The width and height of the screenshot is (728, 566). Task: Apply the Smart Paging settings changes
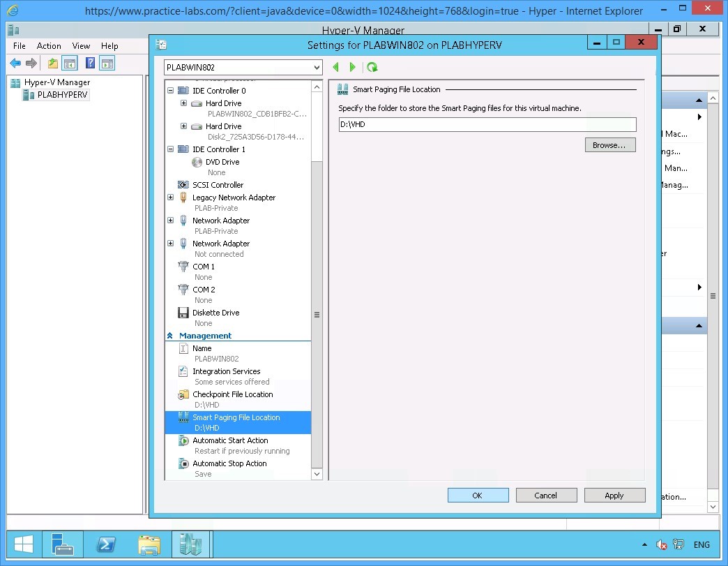[614, 496]
